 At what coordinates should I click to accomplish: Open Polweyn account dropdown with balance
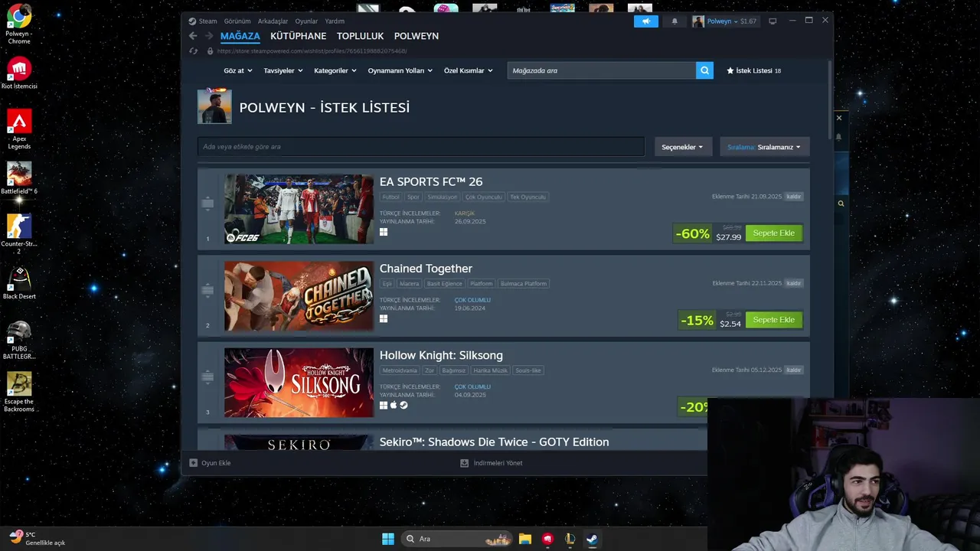pyautogui.click(x=724, y=21)
